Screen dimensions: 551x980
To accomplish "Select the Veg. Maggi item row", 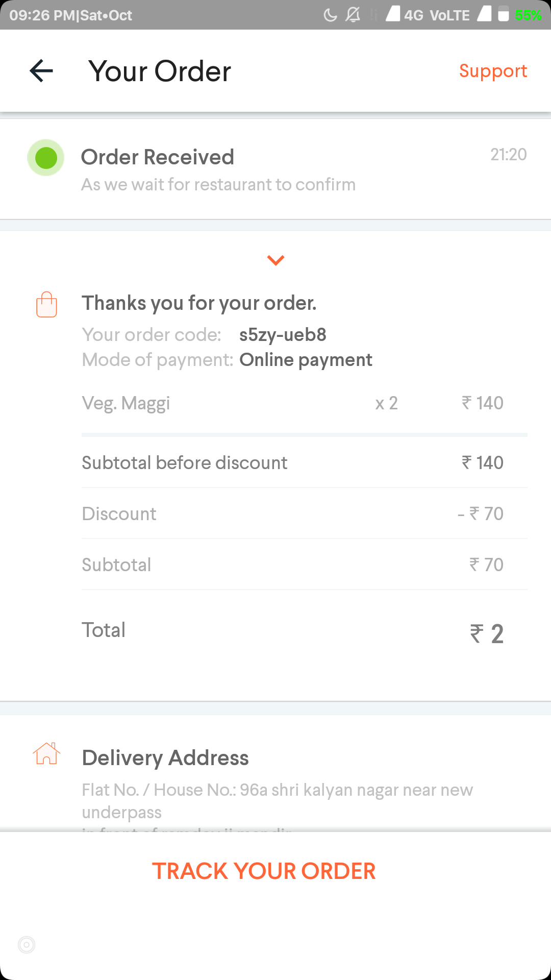I will click(292, 403).
